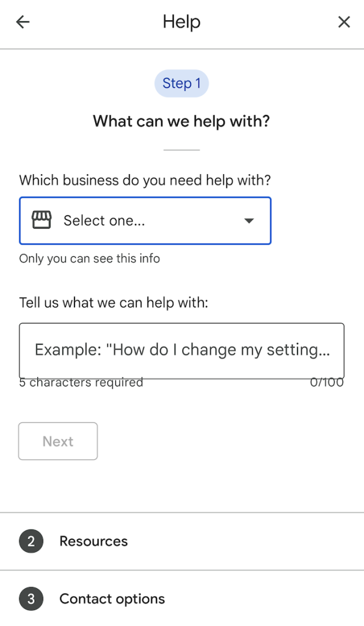Click the "What can we help with?" heading

coord(181,121)
